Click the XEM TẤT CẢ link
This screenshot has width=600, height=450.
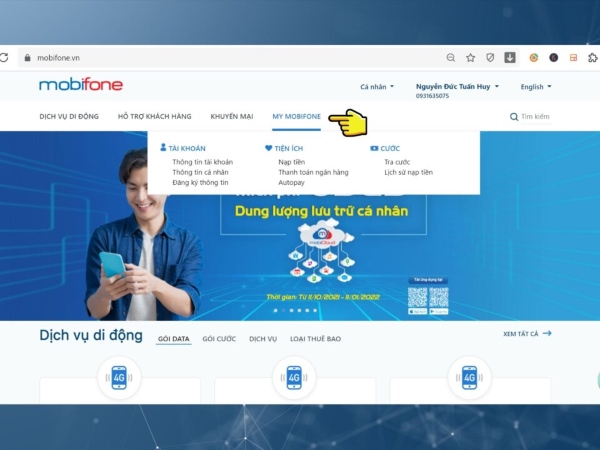click(x=527, y=333)
